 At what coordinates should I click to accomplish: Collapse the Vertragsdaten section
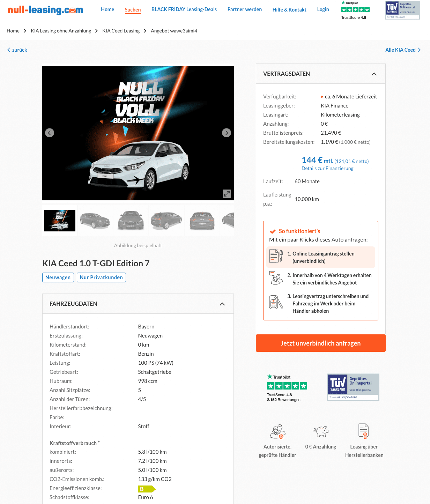(374, 74)
